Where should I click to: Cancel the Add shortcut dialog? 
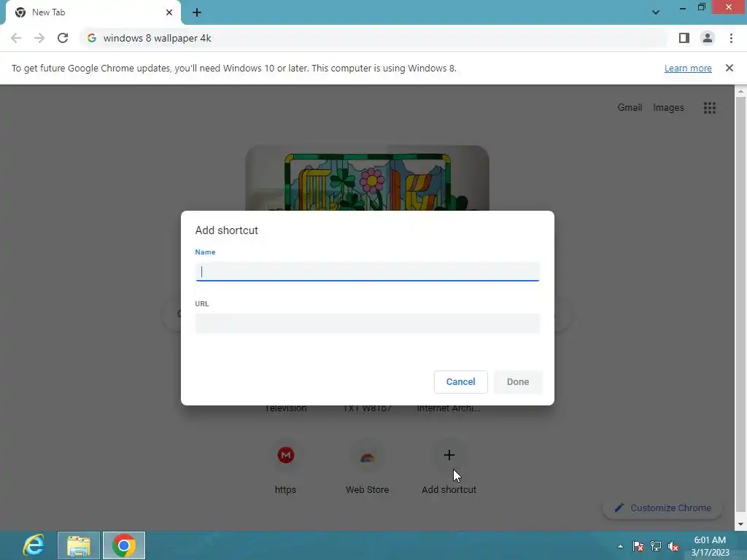[461, 382]
